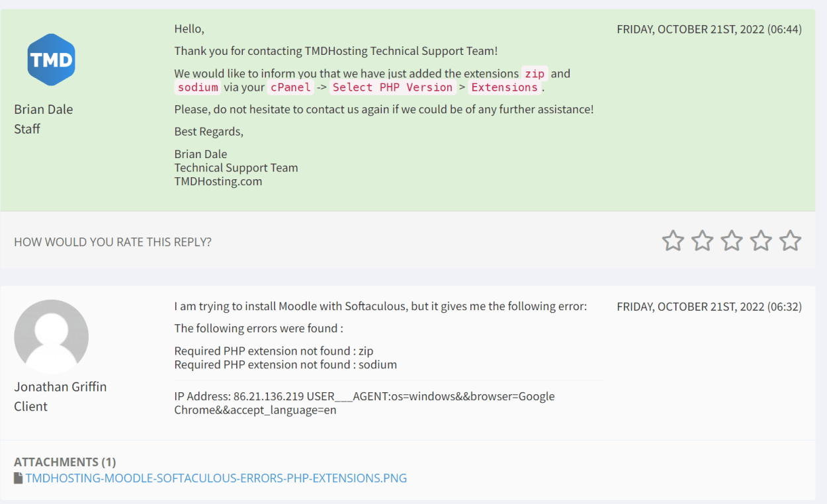Click the 'Best Regards,' line
Image resolution: width=827 pixels, height=504 pixels.
209,132
